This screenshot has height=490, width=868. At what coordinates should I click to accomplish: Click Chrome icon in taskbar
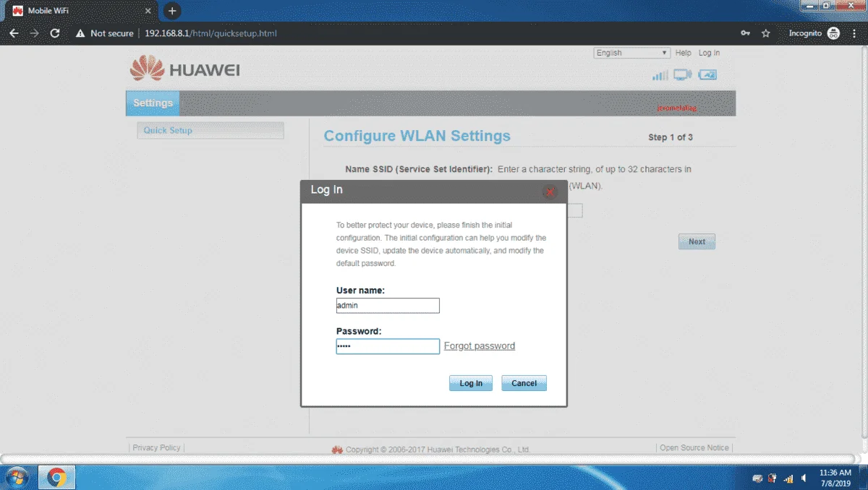(x=57, y=478)
